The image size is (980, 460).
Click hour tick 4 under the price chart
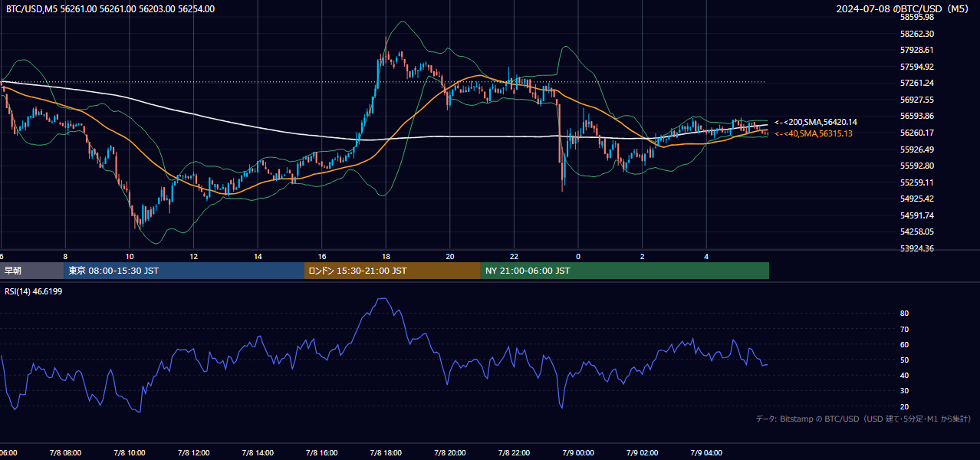706,256
